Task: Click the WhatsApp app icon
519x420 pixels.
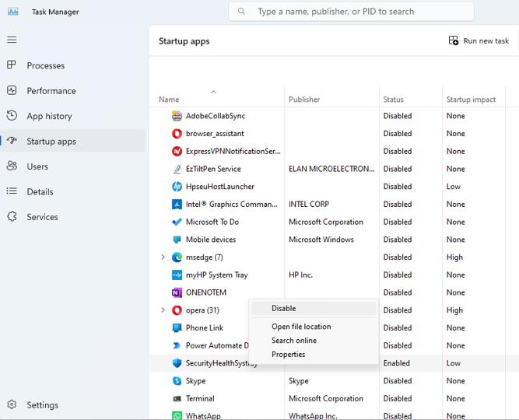Action: tap(177, 415)
